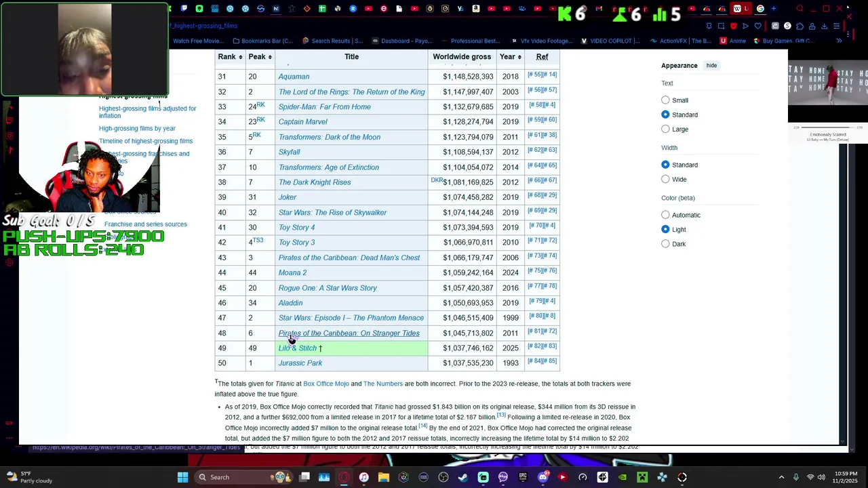
Task: Sort the table by Rank column
Action: coord(230,57)
